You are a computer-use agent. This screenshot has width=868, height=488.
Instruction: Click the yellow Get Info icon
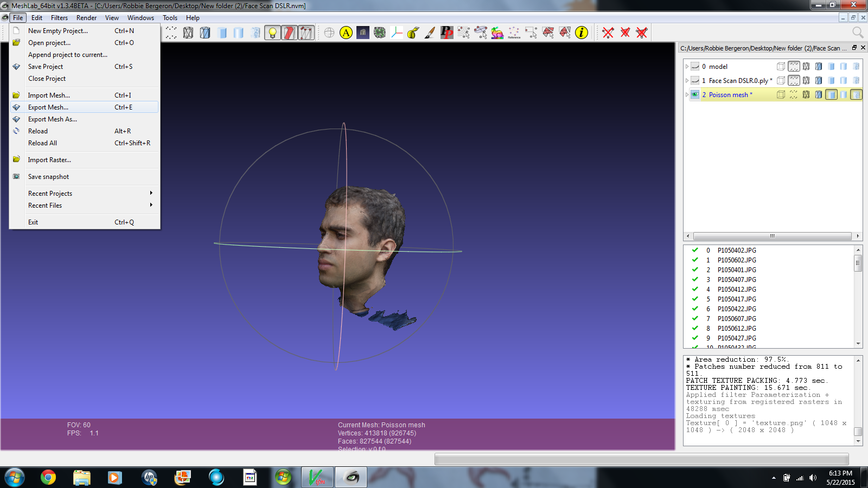pyautogui.click(x=582, y=33)
